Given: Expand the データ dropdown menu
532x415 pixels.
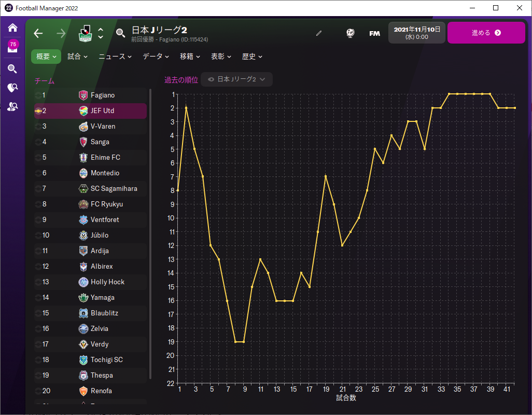Looking at the screenshot, I should (156, 57).
